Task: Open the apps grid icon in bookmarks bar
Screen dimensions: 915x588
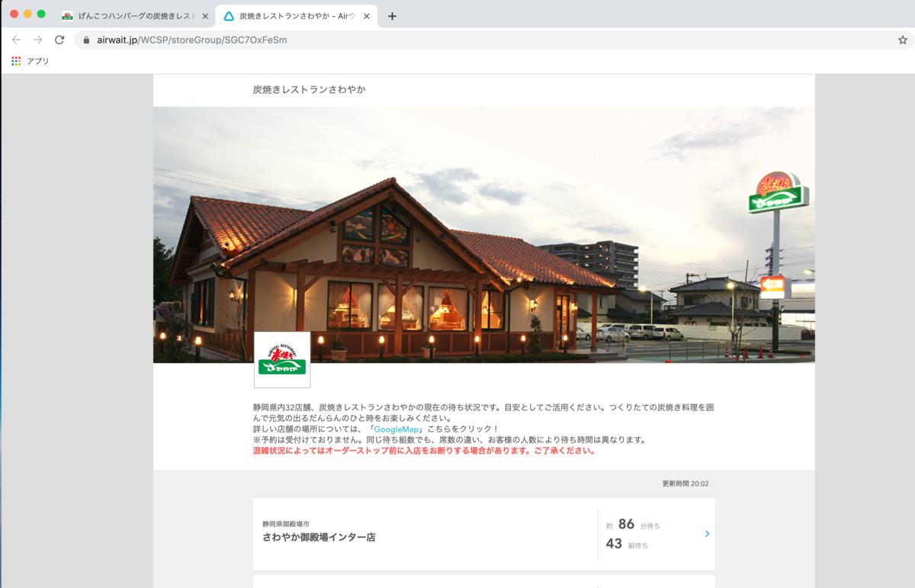Action: pos(16,61)
